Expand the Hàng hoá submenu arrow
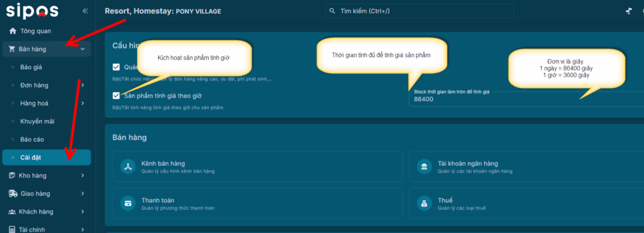This screenshot has height=233, width=644. [82, 104]
